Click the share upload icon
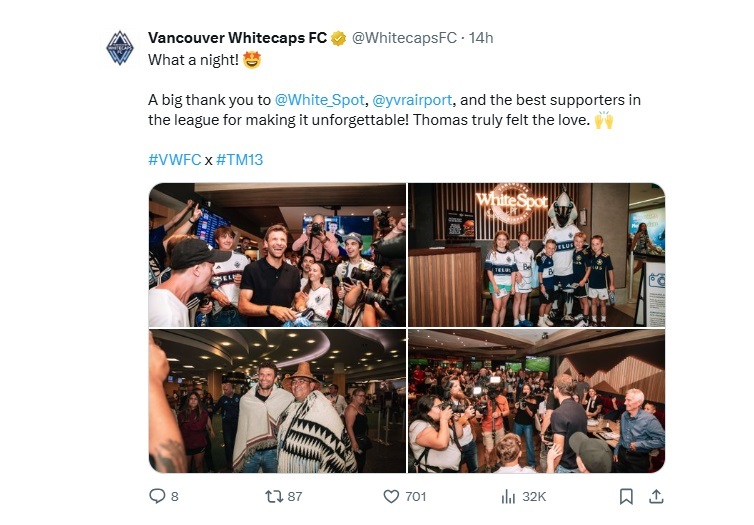This screenshot has height=525, width=754. 656,496
